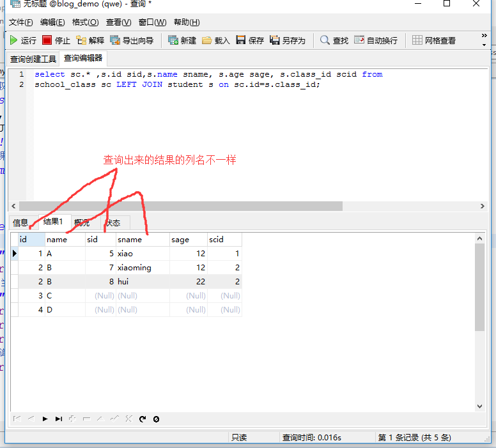Toggle 网格查看 grid view
This screenshot has width=496, height=448.
[433, 40]
